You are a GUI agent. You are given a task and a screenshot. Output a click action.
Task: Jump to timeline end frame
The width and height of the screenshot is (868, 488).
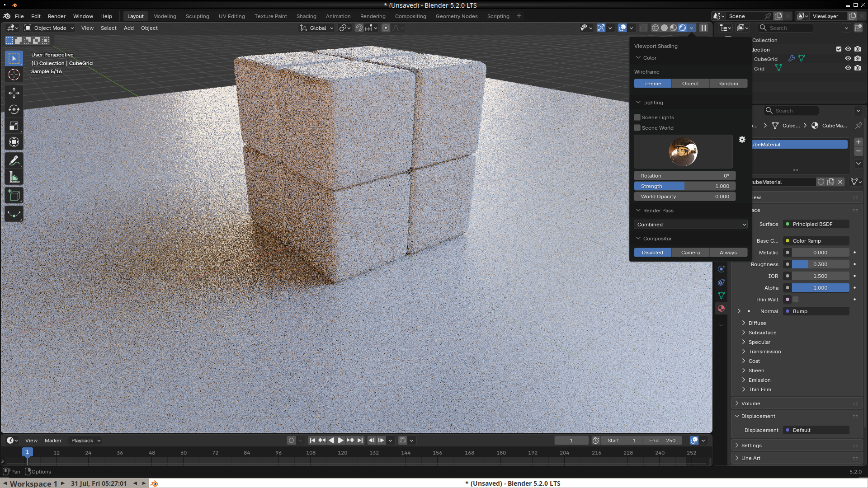pos(360,441)
